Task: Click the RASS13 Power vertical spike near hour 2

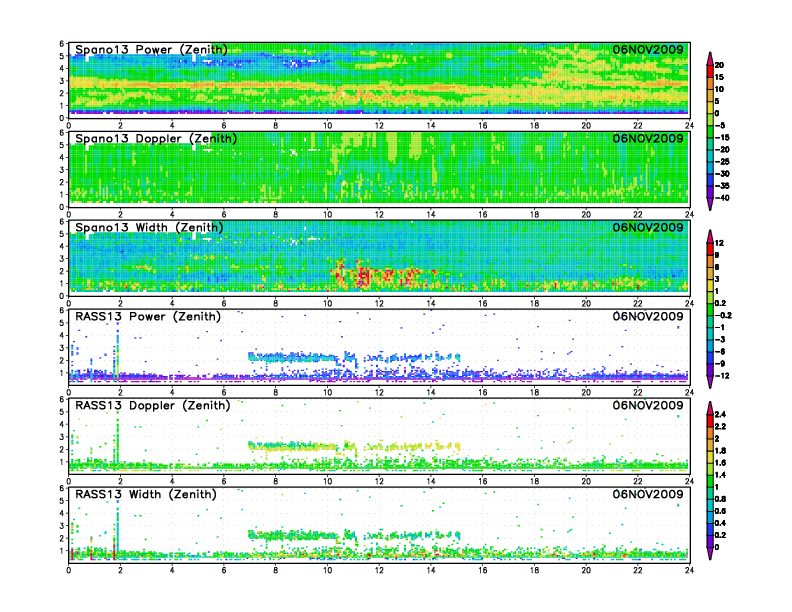Action: 117,353
